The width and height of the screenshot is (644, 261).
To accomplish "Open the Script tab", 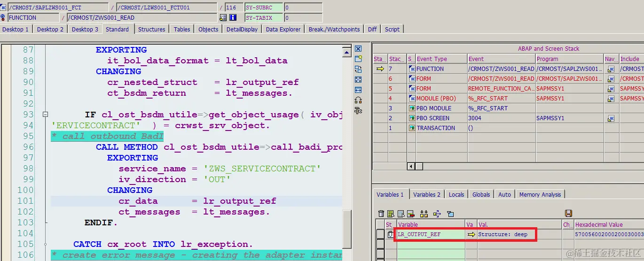I will point(392,29).
